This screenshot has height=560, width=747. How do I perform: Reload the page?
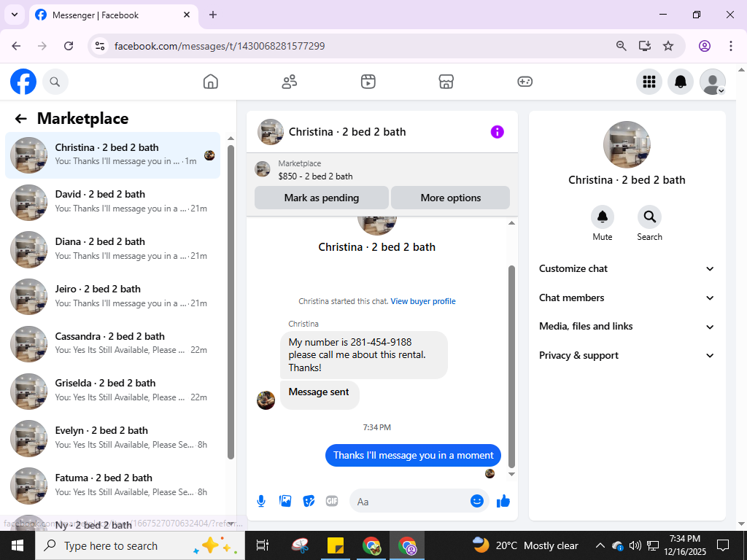[69, 46]
